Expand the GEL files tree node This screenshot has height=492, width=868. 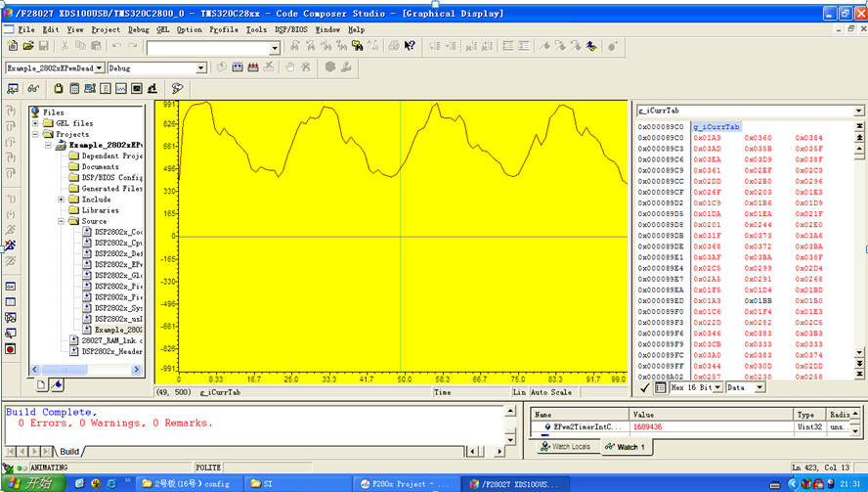[36, 123]
